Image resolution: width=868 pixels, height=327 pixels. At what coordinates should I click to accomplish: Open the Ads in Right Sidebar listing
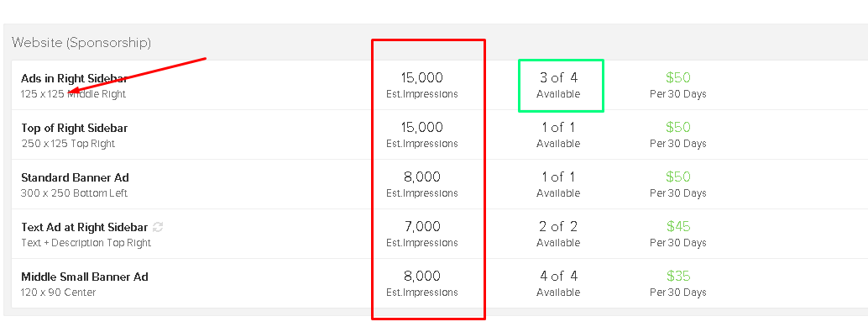[74, 78]
